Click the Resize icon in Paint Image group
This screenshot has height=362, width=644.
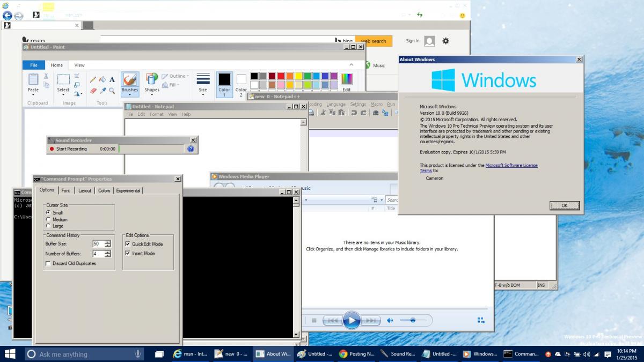[x=77, y=85]
